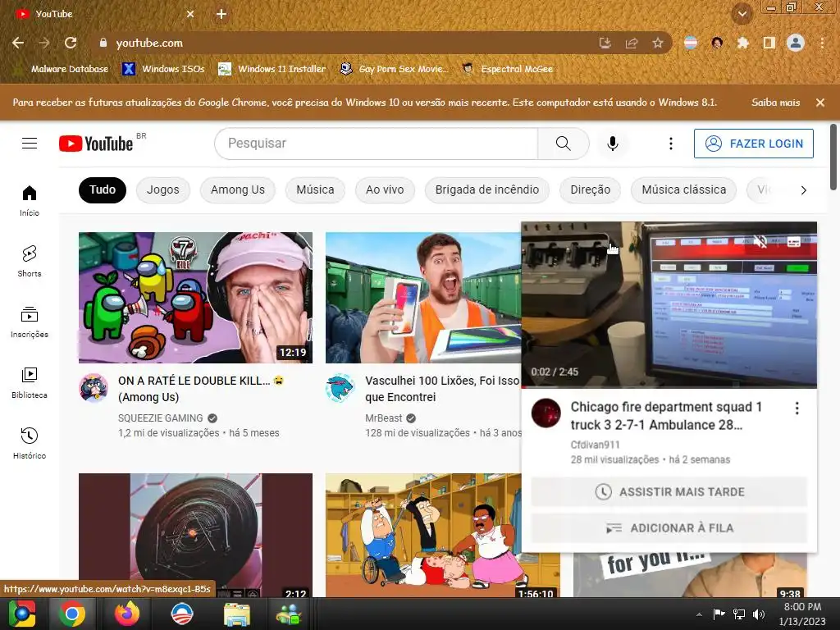
Task: Open the vinyl record 2:12 video thumbnail
Action: [195, 535]
